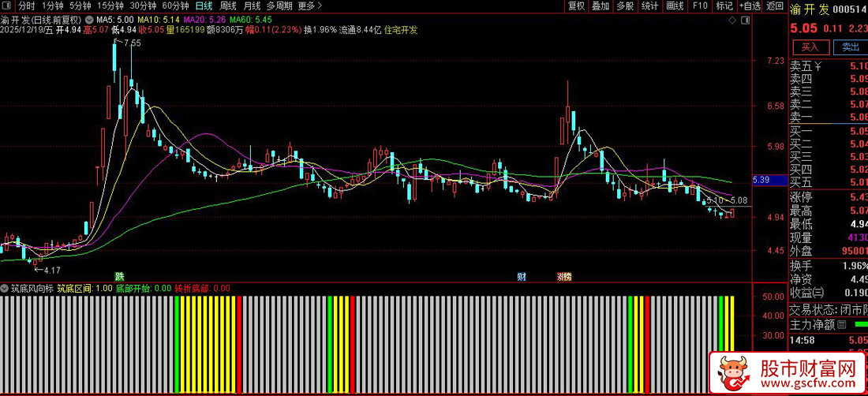This screenshot has height=396, width=868.
Task: Select the 60分钟 period tab
Action: (x=175, y=6)
